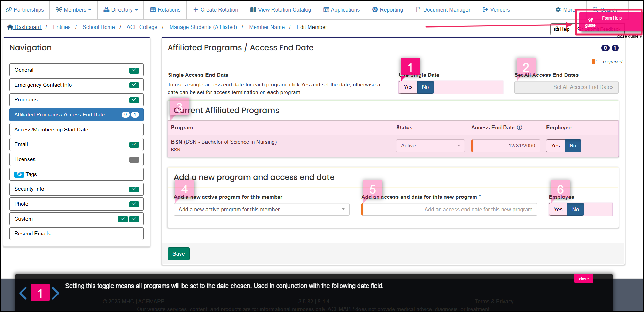Expand the Members dropdown menu

click(x=73, y=10)
